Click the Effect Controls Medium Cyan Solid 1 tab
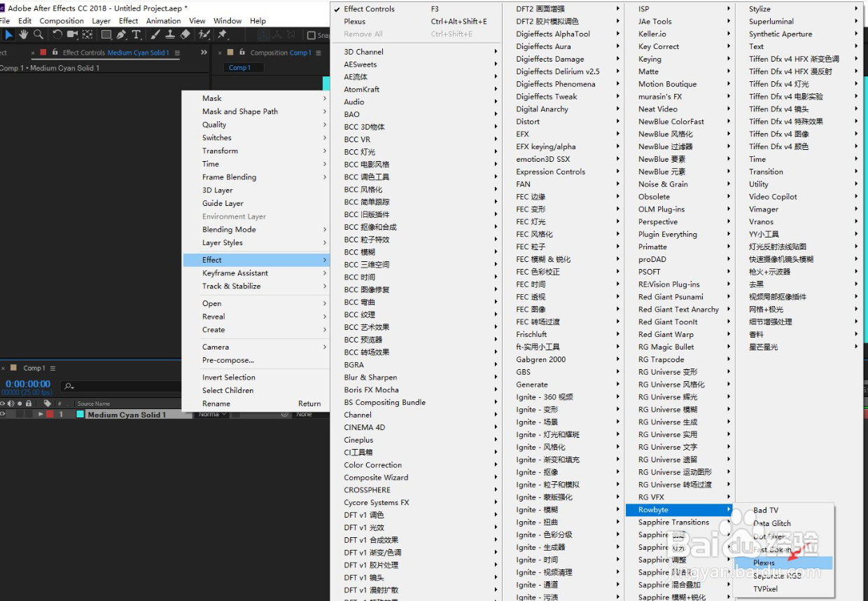 115,53
